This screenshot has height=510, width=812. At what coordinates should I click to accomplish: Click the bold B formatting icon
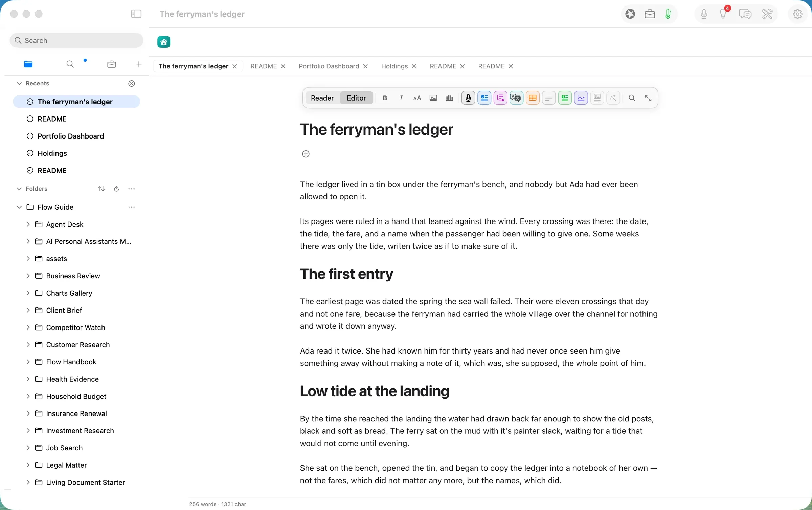(385, 98)
